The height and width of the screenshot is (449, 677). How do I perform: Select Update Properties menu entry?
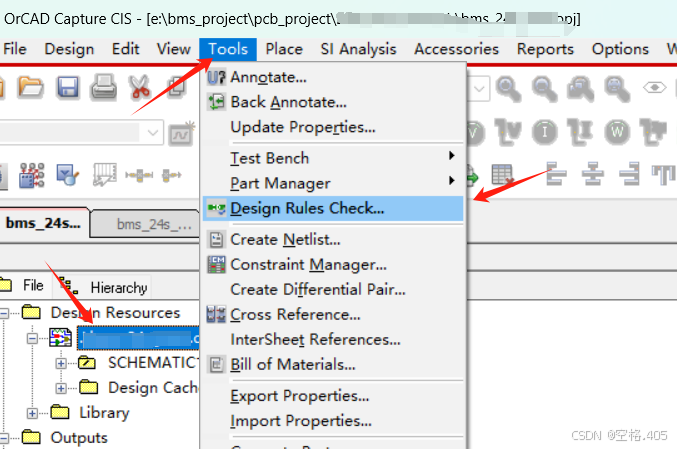point(333,127)
